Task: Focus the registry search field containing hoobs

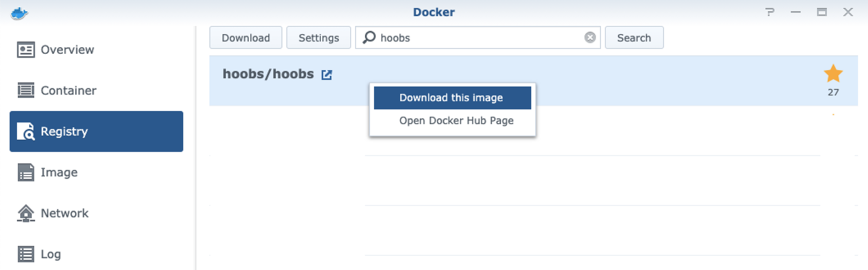Action: 478,38
